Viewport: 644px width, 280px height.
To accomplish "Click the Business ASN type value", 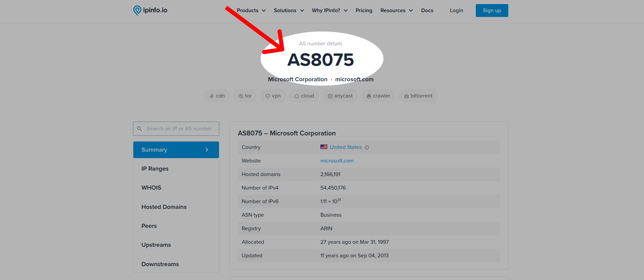I will click(x=331, y=215).
